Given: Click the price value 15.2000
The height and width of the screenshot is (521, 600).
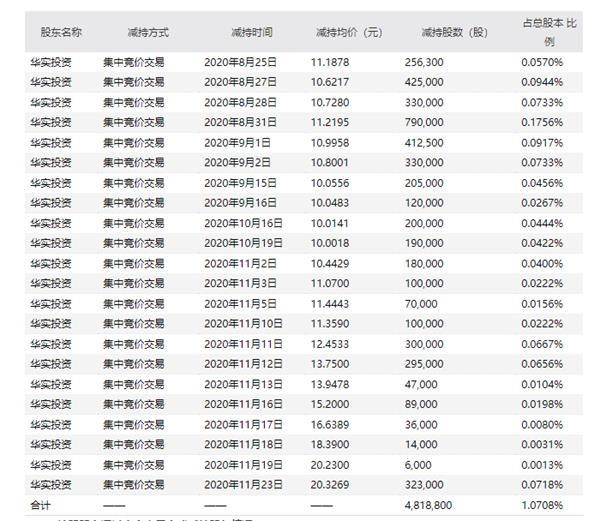Looking at the screenshot, I should (x=330, y=404).
